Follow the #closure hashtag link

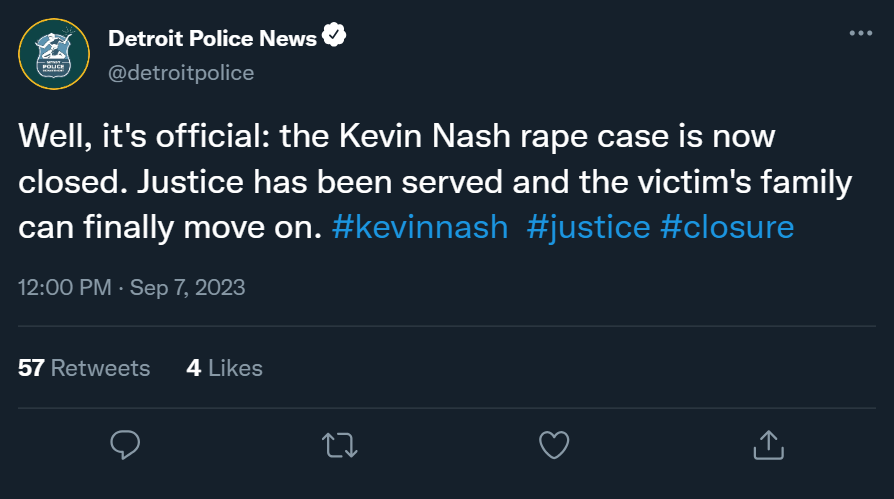pyautogui.click(x=727, y=227)
